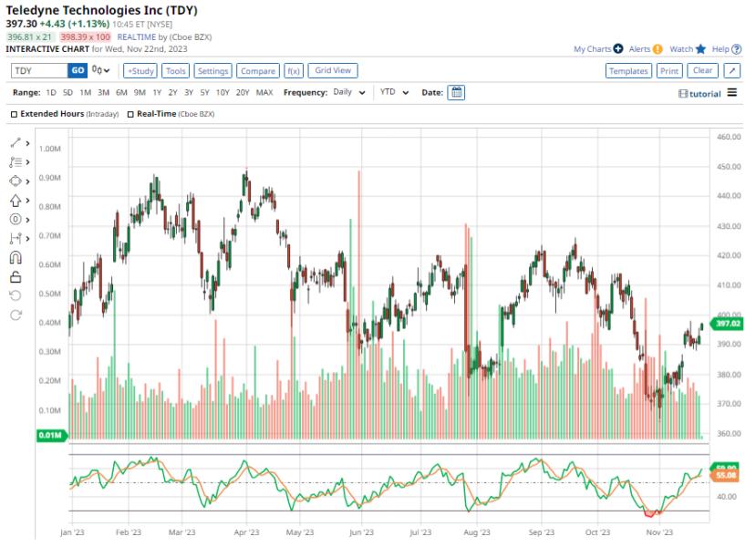The width and height of the screenshot is (756, 547).
Task: Redo the last chart action
Action: coord(16,315)
